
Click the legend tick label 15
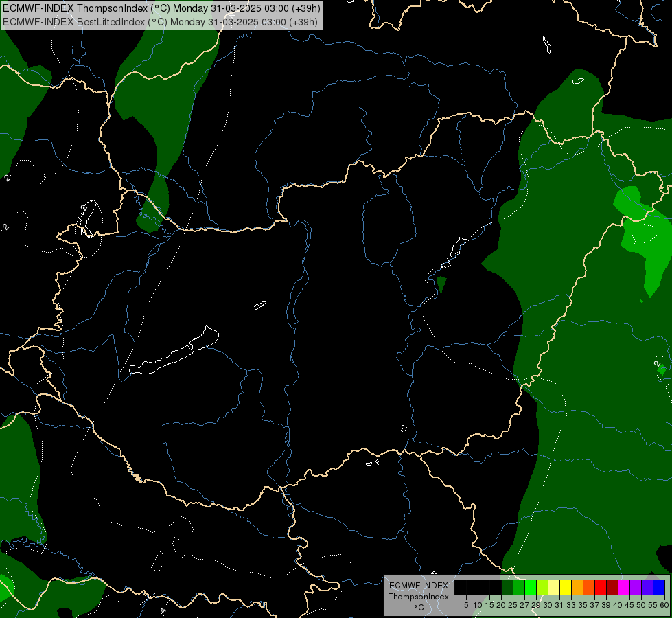click(489, 605)
